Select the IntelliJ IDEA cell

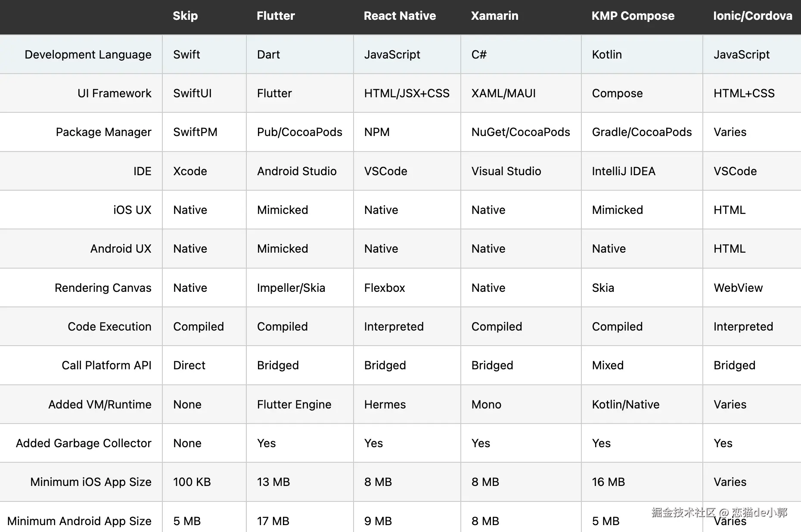click(x=623, y=171)
